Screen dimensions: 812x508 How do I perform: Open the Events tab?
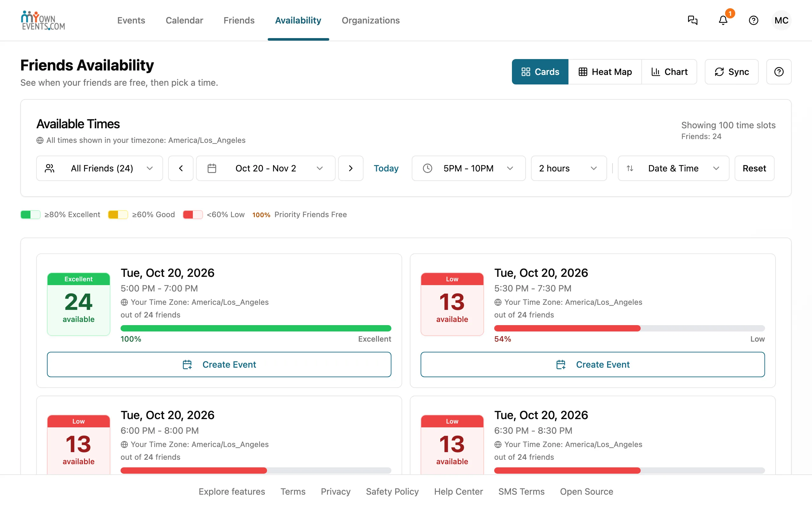pyautogui.click(x=131, y=21)
